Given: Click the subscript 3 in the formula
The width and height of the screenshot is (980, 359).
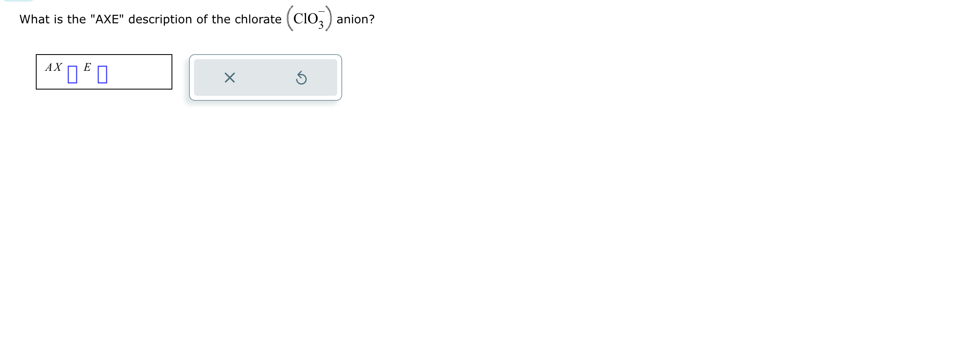Looking at the screenshot, I should [321, 26].
